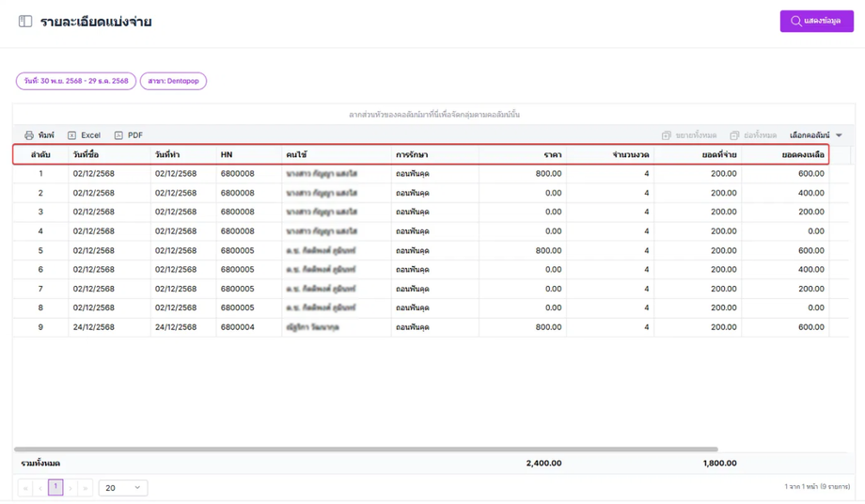Click the Dentopop branch filter chip
This screenshot has width=865, height=504.
(x=174, y=81)
